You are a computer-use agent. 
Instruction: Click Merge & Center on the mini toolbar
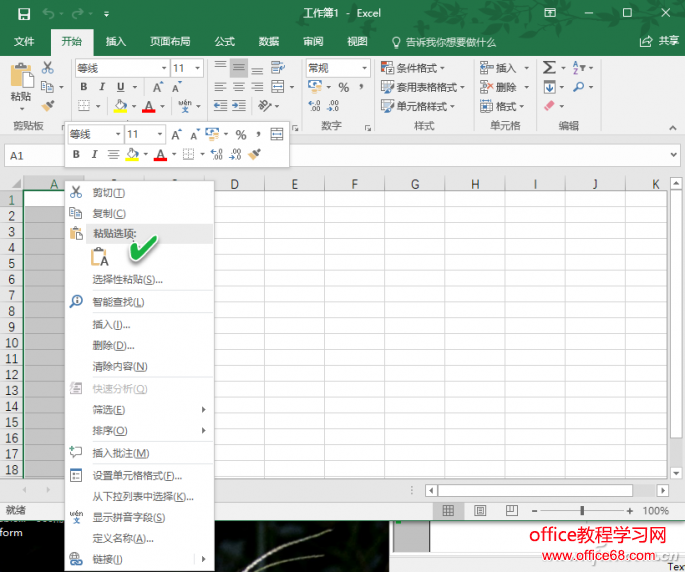click(x=277, y=135)
